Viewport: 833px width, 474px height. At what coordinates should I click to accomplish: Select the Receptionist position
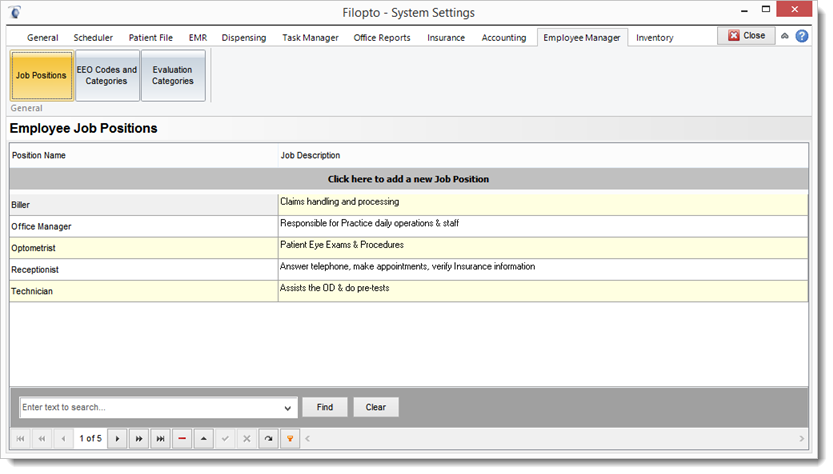point(143,270)
